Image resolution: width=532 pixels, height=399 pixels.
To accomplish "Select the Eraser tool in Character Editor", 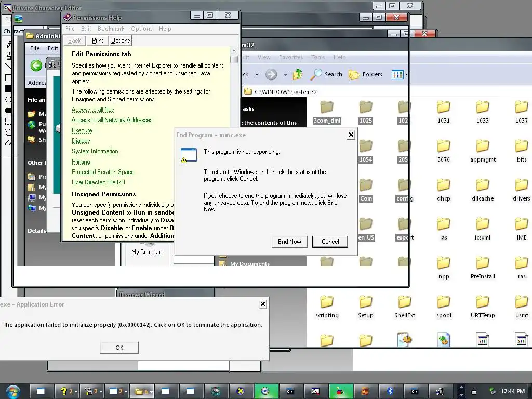I will [x=8, y=143].
